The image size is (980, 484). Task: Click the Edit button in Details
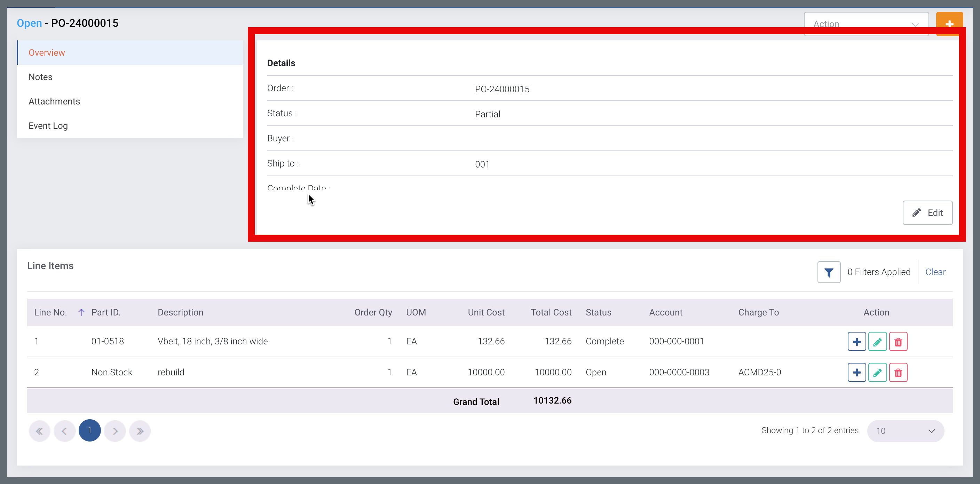[927, 213]
